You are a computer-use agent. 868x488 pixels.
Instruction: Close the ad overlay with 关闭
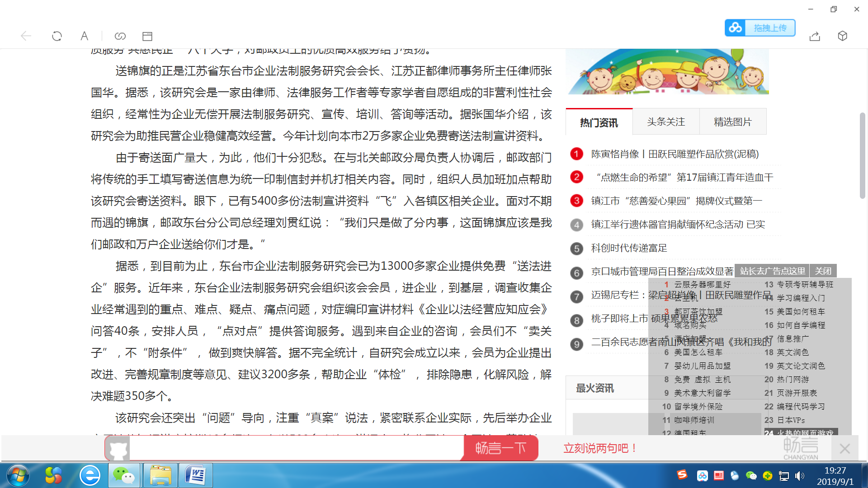[823, 271]
